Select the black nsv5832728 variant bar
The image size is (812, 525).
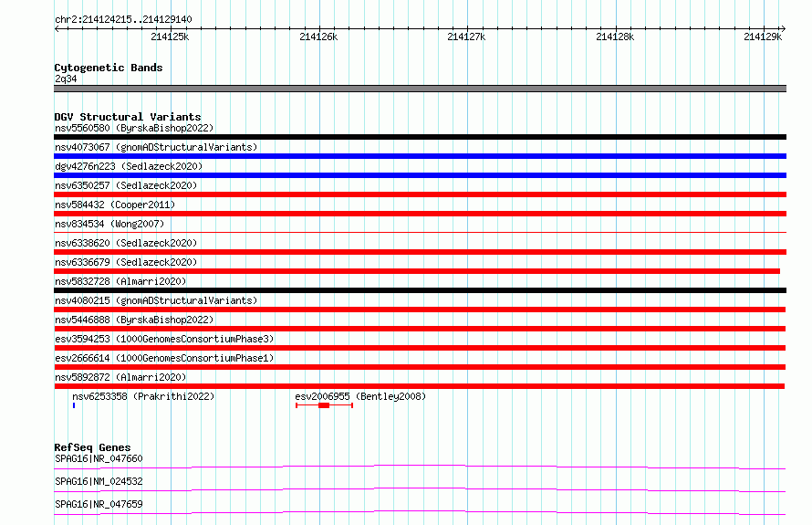click(420, 290)
